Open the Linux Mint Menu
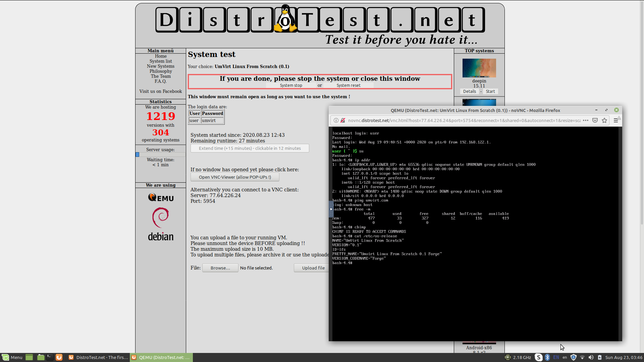Screen dimensions: 644x362 [x=12, y=357]
